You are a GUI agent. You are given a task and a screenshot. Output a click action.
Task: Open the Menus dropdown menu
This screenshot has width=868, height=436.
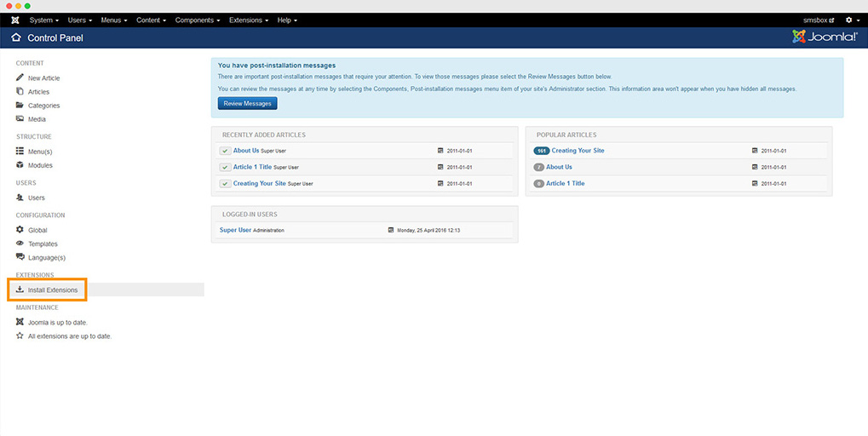114,20
